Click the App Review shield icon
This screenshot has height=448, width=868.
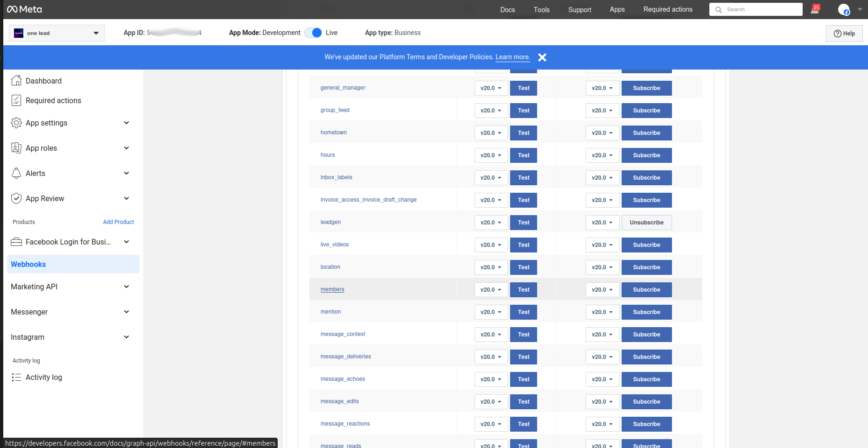pos(16,198)
